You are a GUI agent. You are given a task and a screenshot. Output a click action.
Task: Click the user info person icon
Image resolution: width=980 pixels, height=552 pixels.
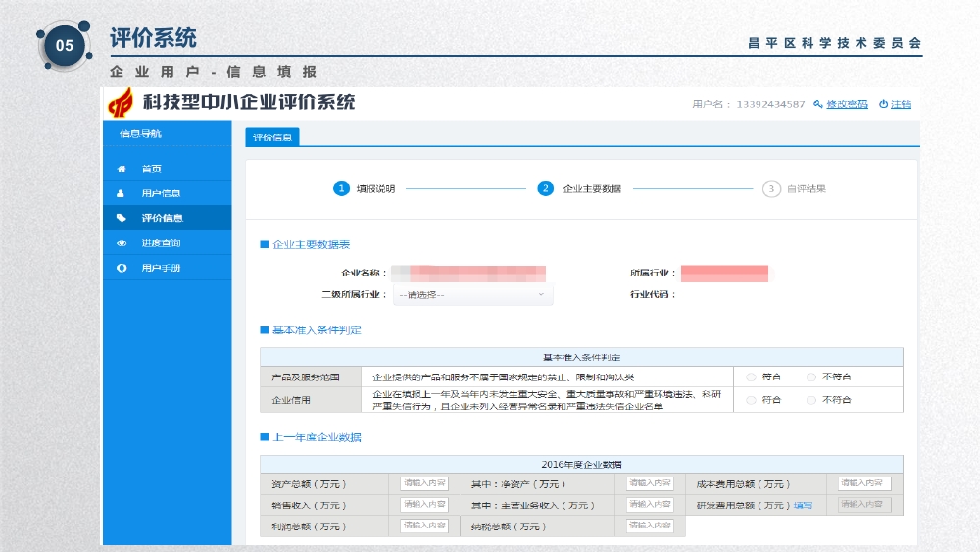pos(122,193)
